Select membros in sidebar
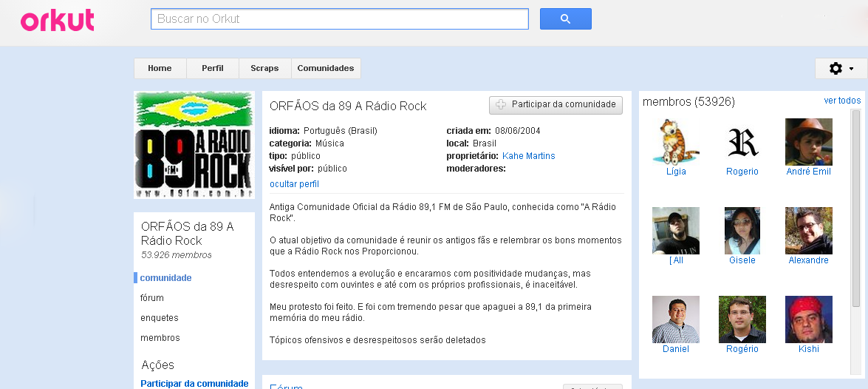The width and height of the screenshot is (868, 389). [x=160, y=337]
